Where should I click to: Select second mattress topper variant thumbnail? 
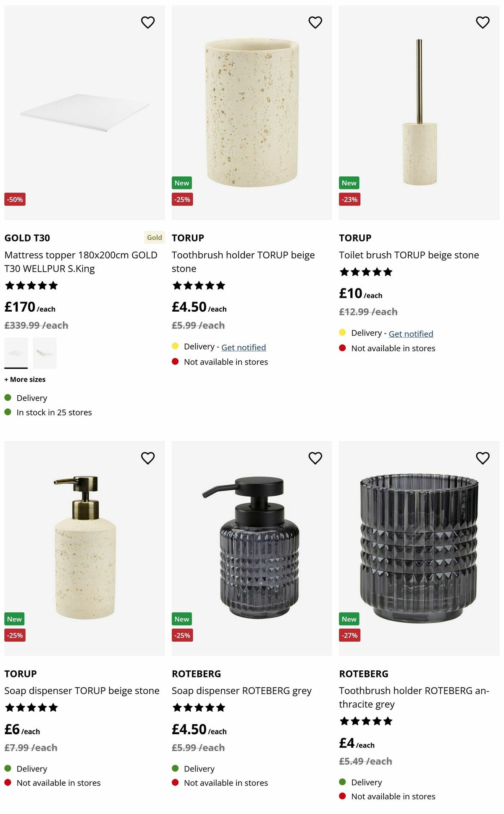click(x=45, y=353)
